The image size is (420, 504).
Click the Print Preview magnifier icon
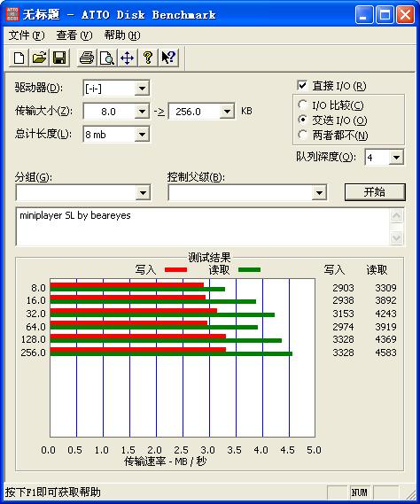107,58
